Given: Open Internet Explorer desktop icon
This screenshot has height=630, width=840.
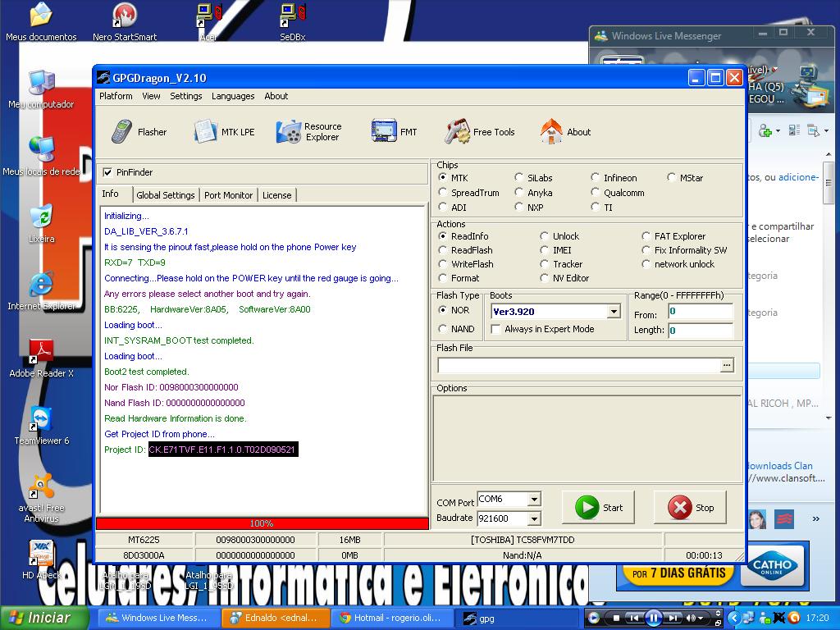Looking at the screenshot, I should pyautogui.click(x=41, y=291).
